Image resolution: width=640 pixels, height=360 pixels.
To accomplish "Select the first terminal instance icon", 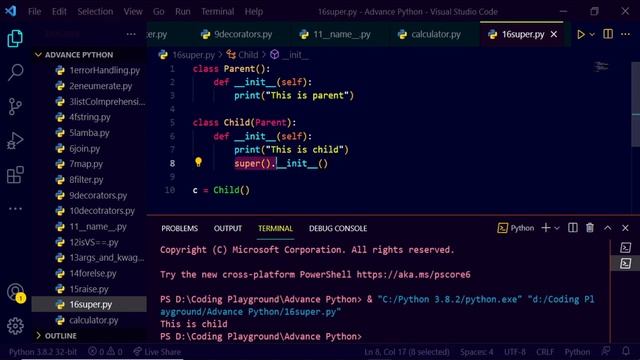I will (625, 248).
